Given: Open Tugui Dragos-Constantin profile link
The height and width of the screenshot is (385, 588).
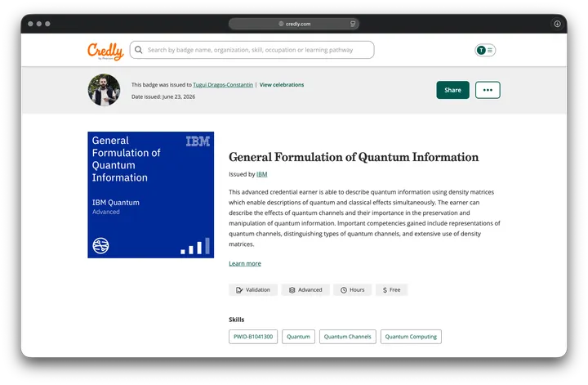Looking at the screenshot, I should (223, 85).
